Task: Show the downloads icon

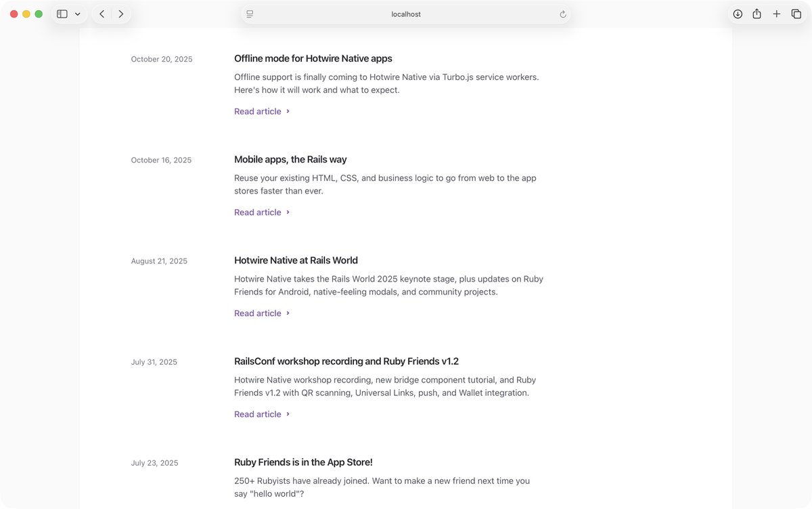Action: 738,14
